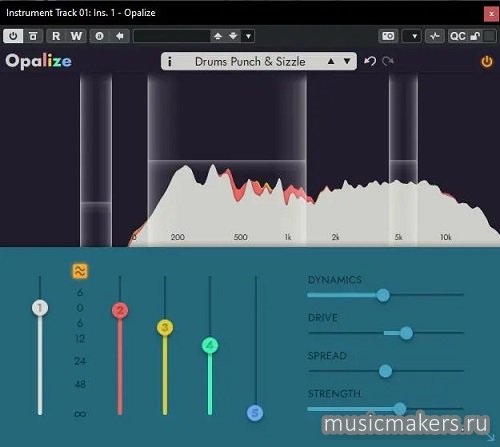The width and height of the screenshot is (500, 447).
Task: Click the narrow leftmost band region in spectrum
Action: point(96,160)
